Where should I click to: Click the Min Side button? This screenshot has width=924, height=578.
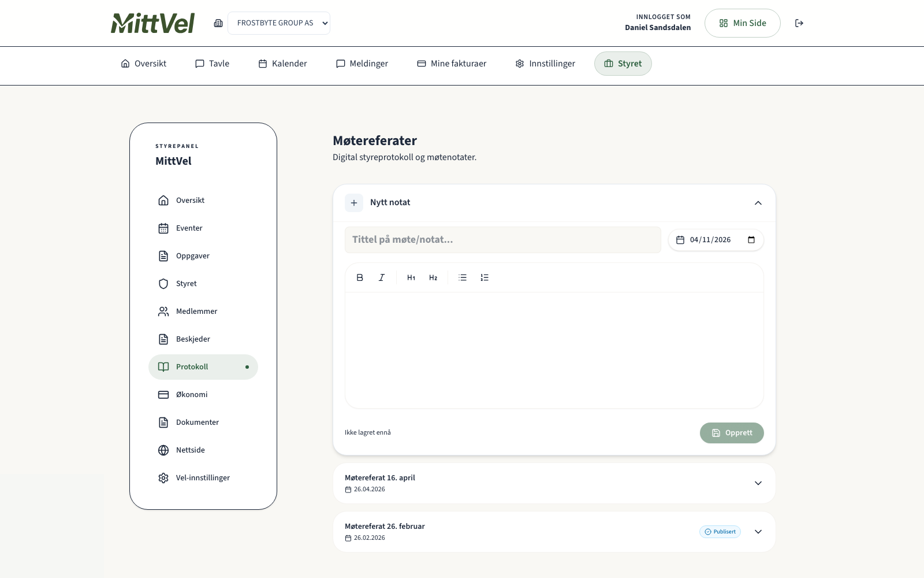point(742,23)
